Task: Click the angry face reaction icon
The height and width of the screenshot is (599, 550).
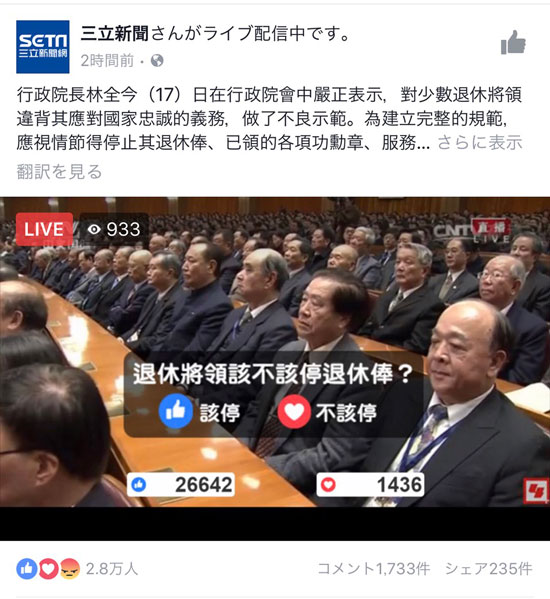Action: pos(70,569)
